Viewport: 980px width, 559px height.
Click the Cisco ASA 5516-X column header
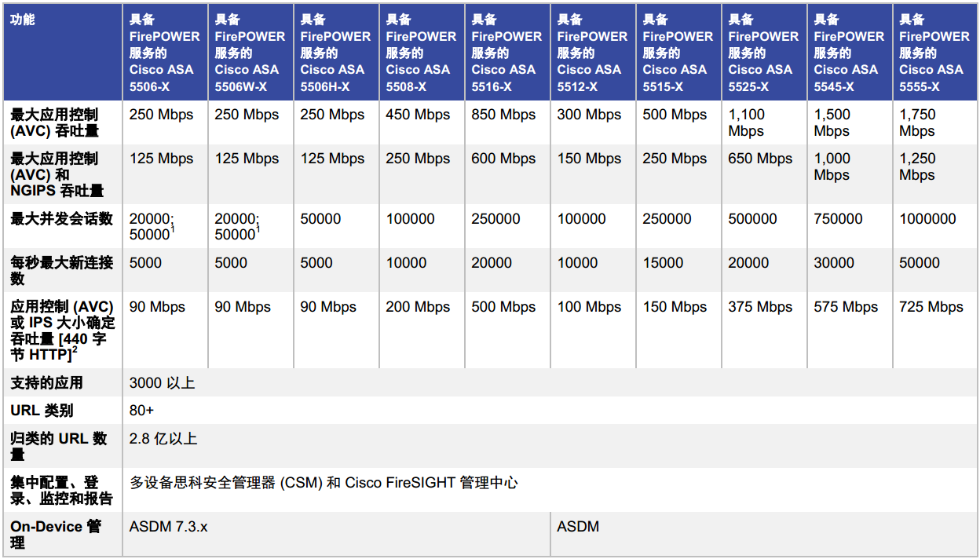coord(507,53)
